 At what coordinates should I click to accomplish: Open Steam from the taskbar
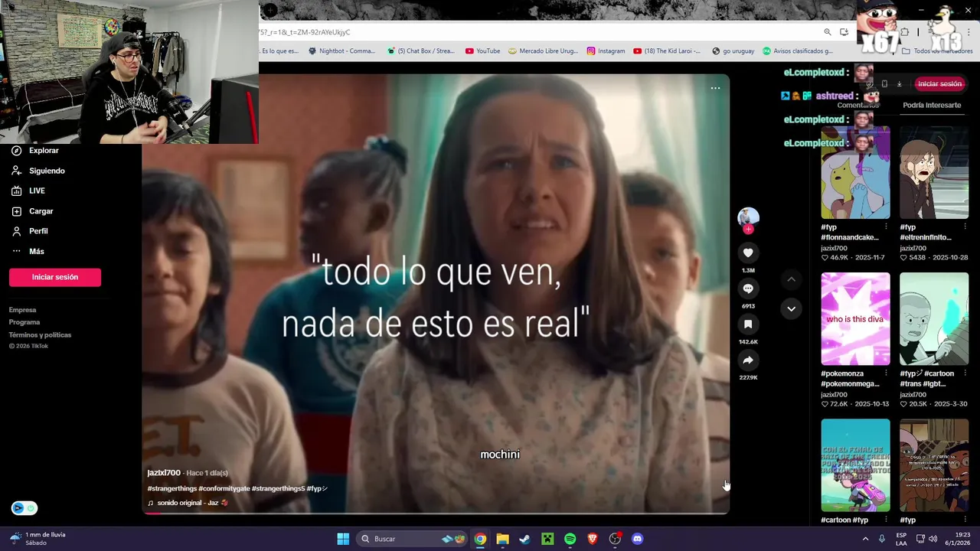tap(524, 539)
